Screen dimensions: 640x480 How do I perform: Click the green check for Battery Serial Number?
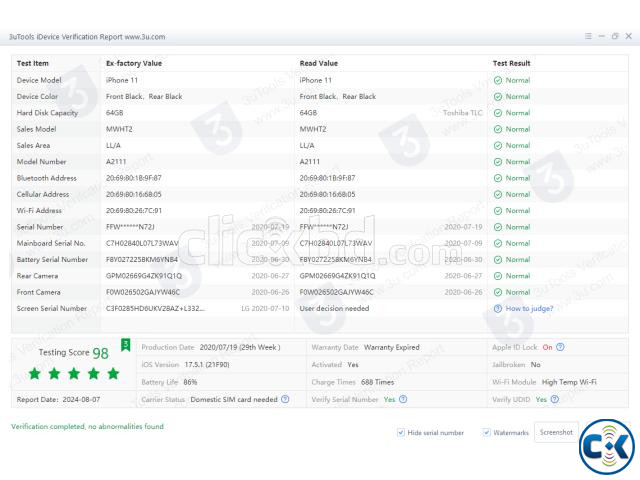tap(498, 260)
